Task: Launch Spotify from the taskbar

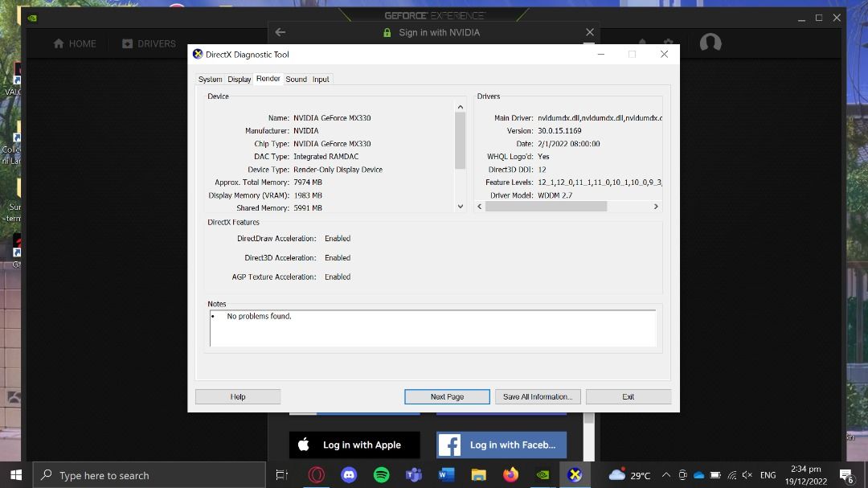Action: coord(381,474)
